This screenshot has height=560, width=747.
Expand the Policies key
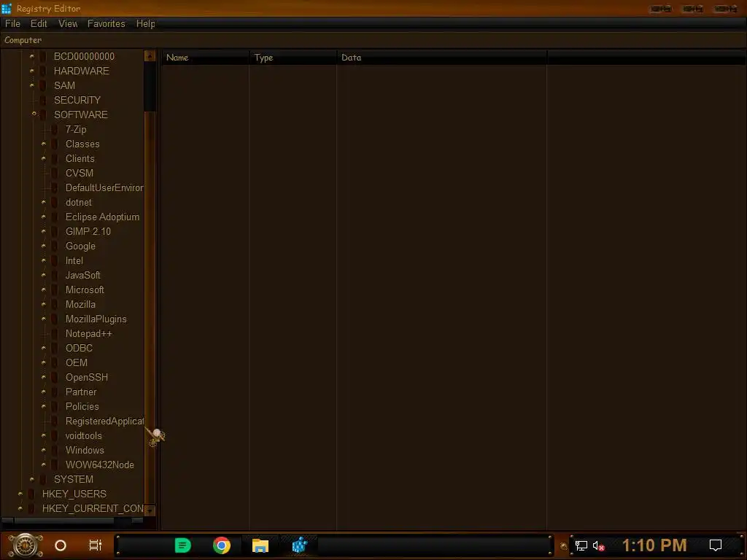(44, 406)
